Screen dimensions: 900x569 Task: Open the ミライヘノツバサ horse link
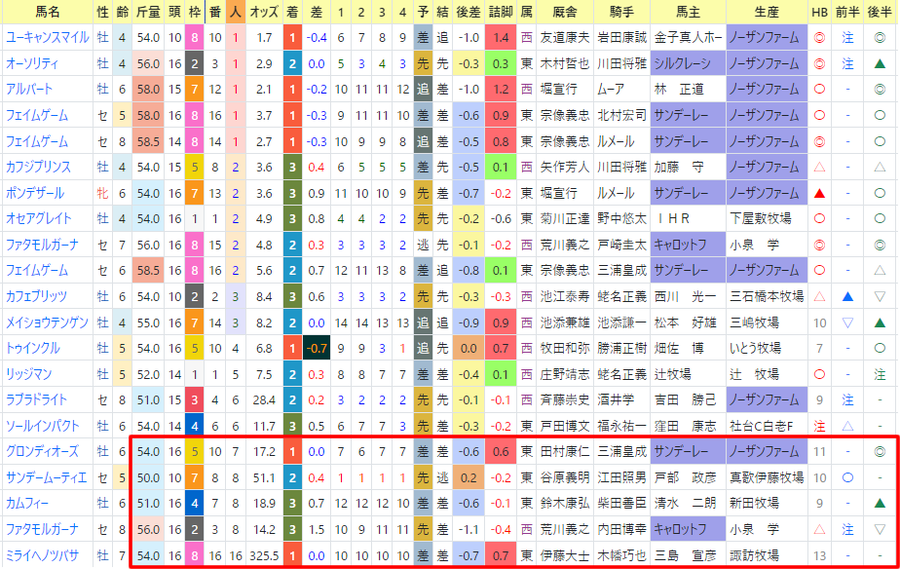(x=42, y=555)
